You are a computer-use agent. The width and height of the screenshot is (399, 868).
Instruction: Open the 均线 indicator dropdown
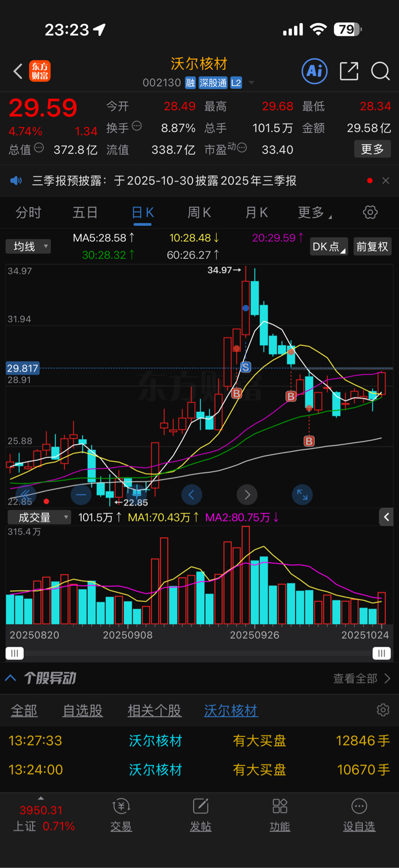pos(28,246)
